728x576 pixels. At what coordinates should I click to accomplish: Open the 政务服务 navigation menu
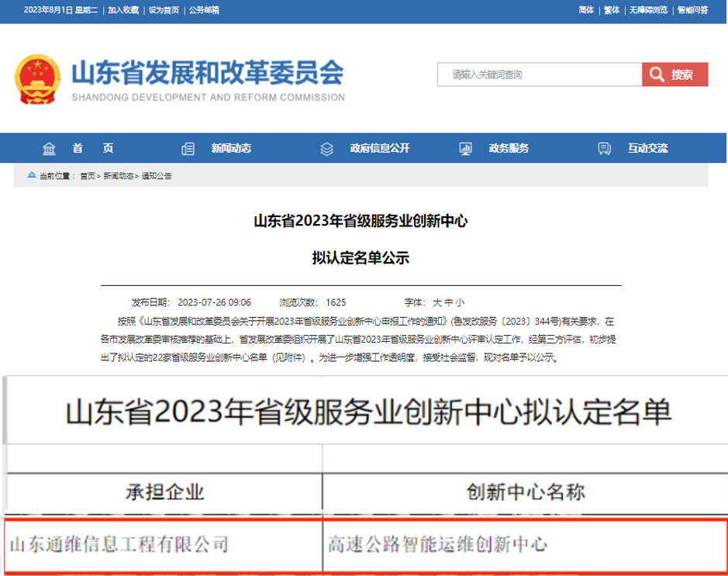(x=509, y=149)
